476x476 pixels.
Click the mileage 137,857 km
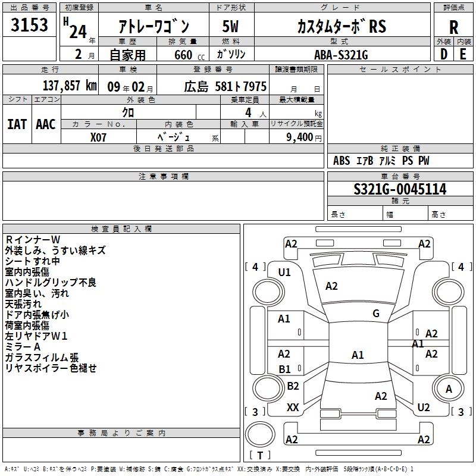pyautogui.click(x=70, y=86)
